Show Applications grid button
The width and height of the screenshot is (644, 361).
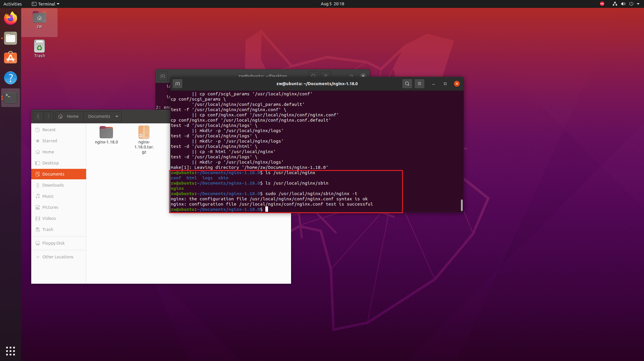[11, 351]
